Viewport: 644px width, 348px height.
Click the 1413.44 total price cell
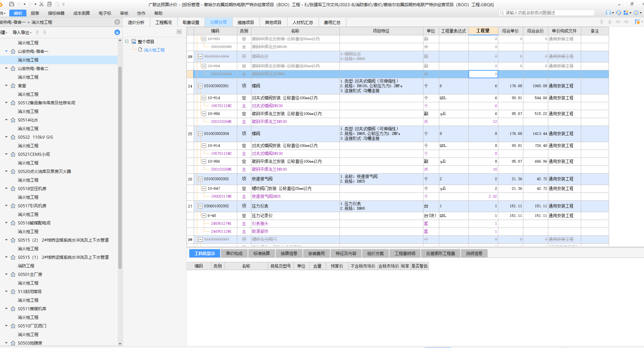(535, 134)
